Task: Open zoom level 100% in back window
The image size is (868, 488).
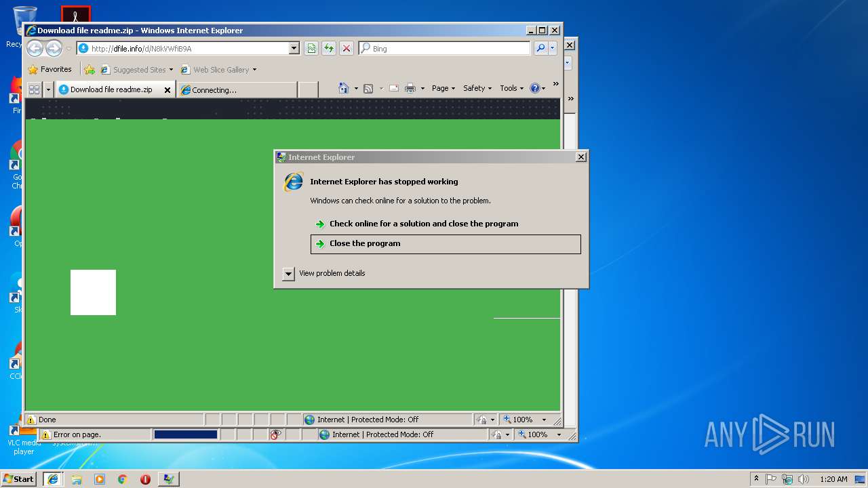Action: (x=539, y=434)
